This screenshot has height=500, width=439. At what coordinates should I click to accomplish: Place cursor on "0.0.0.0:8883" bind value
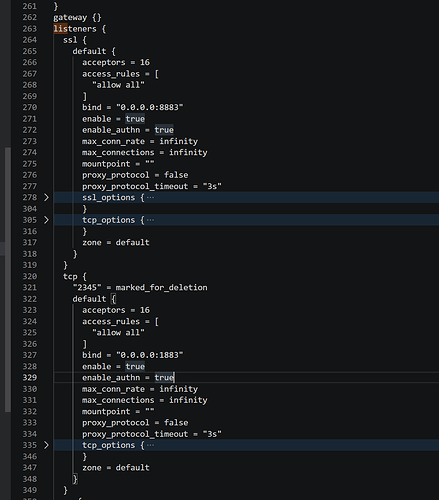click(150, 107)
